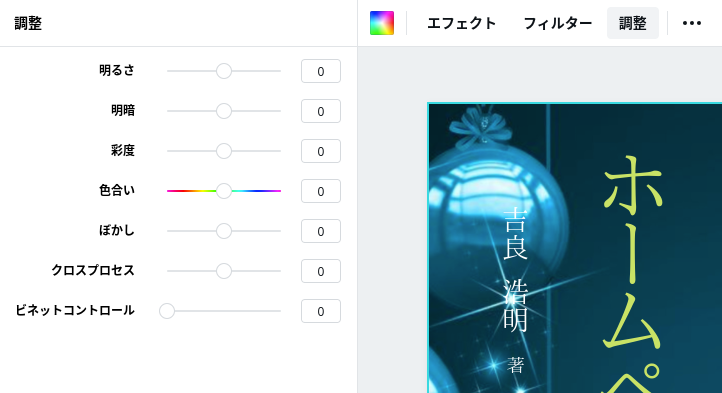Viewport: 722px width, 393px height.
Task: Focus the 明暗 value field
Action: point(321,111)
